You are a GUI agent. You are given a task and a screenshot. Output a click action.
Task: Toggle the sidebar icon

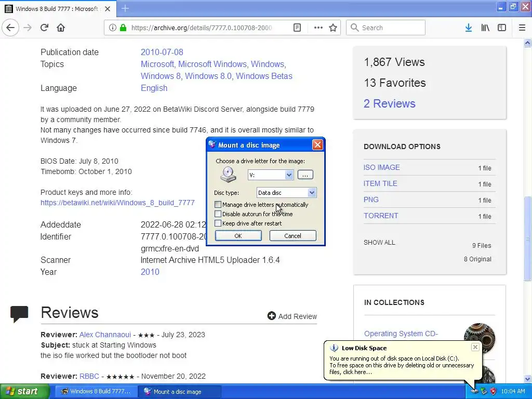pyautogui.click(x=502, y=28)
